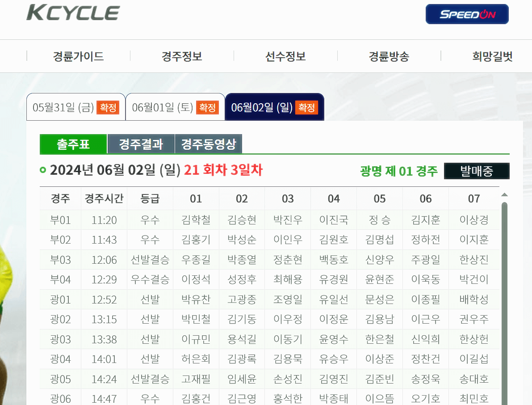Select the 06월02일 (일) date tab
The height and width of the screenshot is (405, 532).
tap(274, 107)
